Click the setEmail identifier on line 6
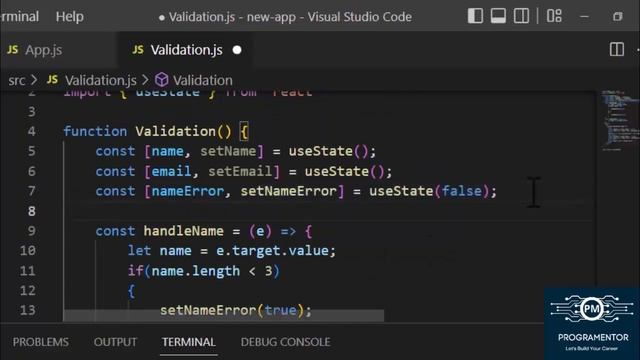The width and height of the screenshot is (640, 360). (x=240, y=171)
